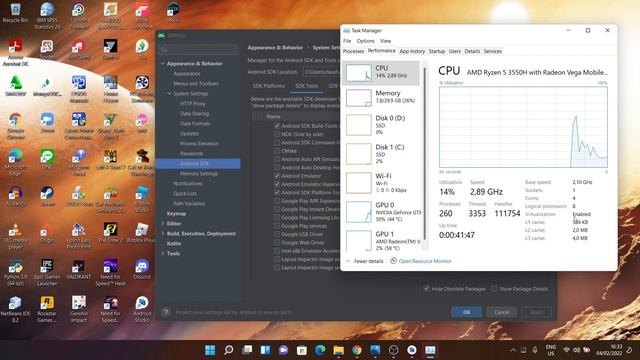The image size is (640, 360).
Task: Switch to the Services tab
Action: [493, 51]
